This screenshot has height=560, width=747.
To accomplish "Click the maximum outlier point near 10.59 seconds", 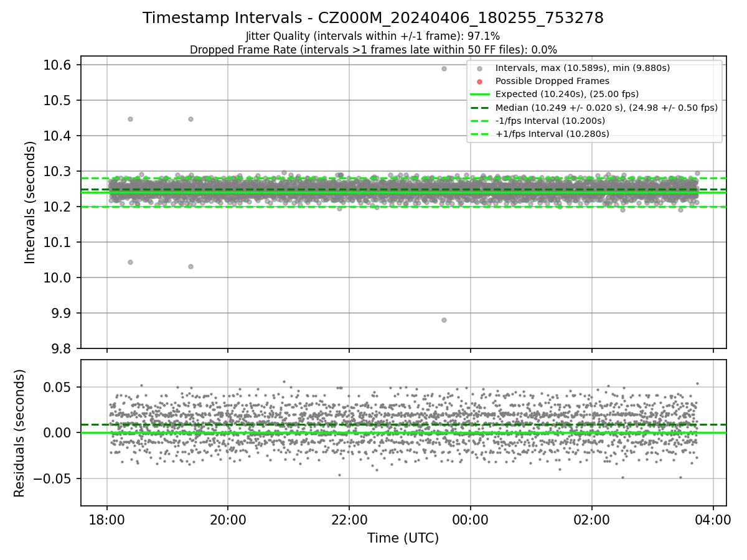I will click(444, 68).
